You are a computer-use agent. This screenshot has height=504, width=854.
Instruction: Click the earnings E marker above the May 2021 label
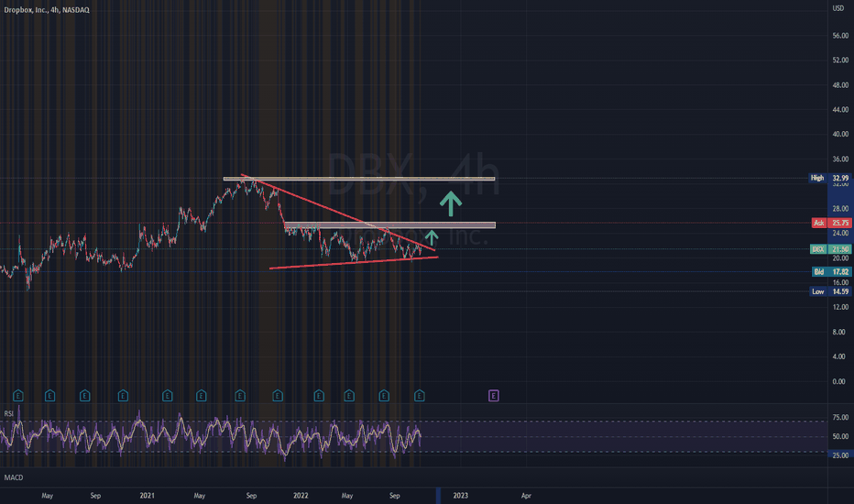coord(201,396)
